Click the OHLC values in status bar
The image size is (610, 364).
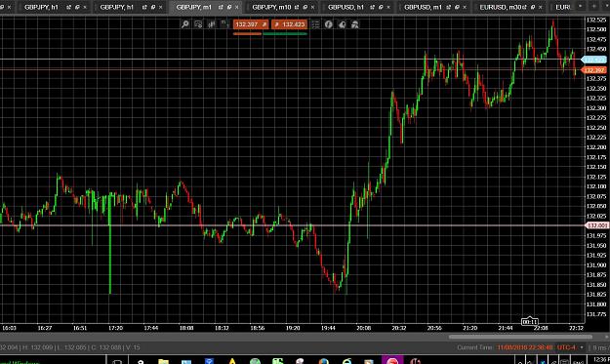pyautogui.click(x=70, y=347)
